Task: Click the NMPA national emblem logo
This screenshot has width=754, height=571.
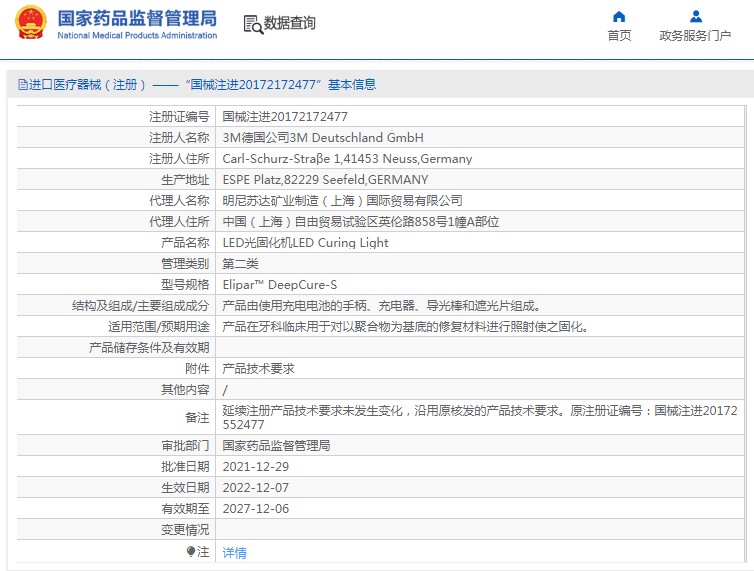Action: coord(31,22)
